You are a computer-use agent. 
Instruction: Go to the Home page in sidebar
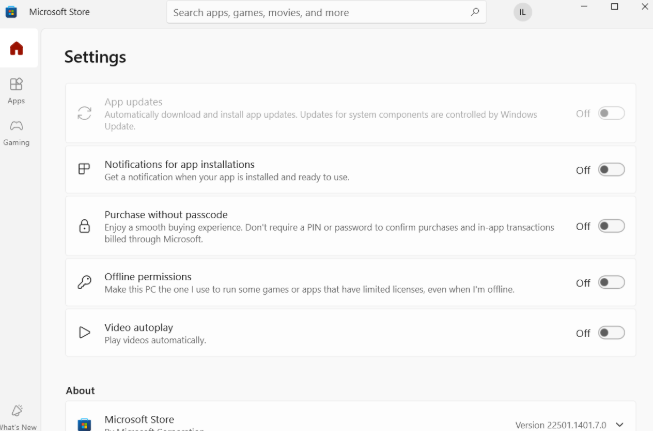[x=16, y=48]
